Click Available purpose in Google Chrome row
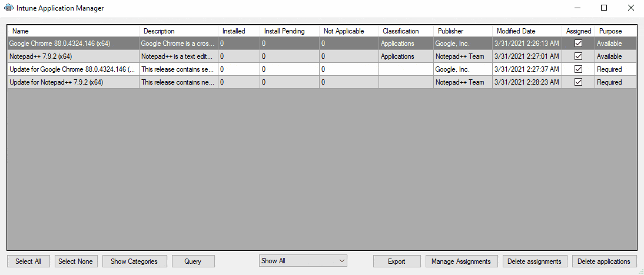 (x=609, y=43)
